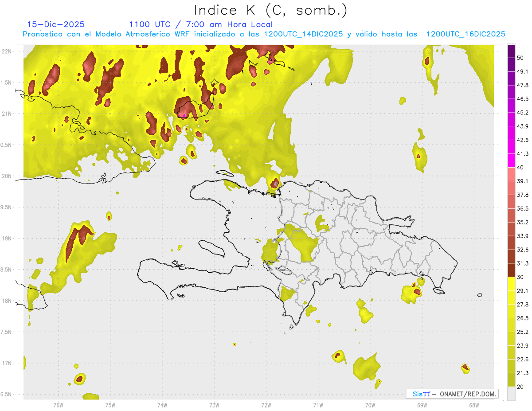The height and width of the screenshot is (411, 532).
Task: Click the colorbar value 26.5
Action: click(x=523, y=318)
